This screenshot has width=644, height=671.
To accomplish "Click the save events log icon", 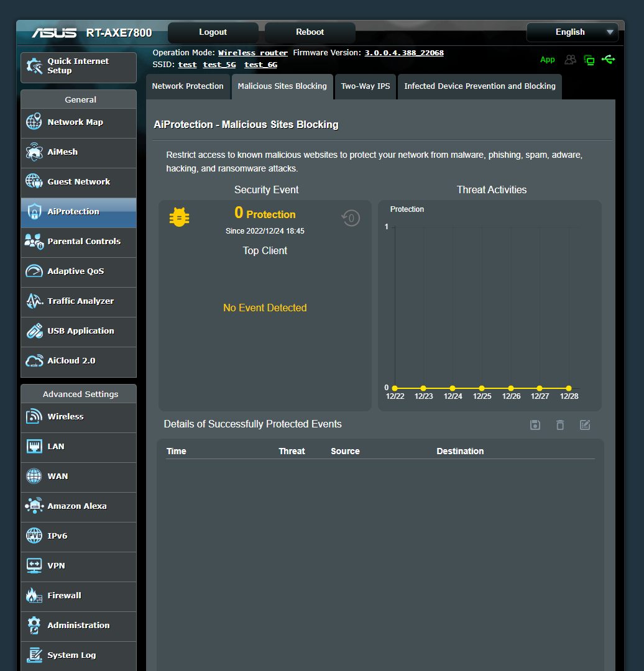I will coord(535,425).
